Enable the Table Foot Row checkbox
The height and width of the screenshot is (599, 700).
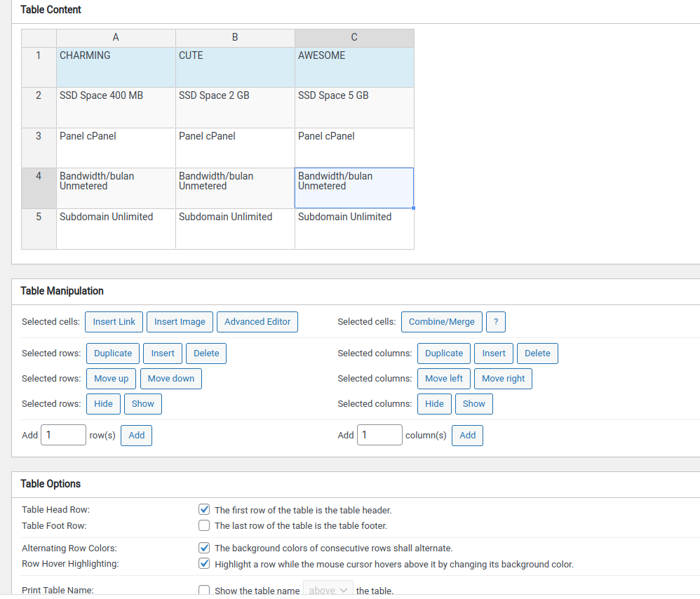[x=204, y=525]
